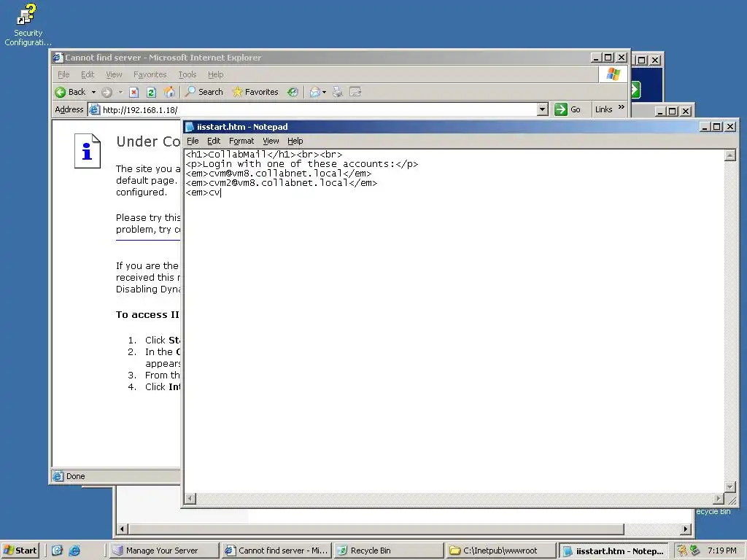
Task: Click the Links toolbar label
Action: tap(603, 109)
